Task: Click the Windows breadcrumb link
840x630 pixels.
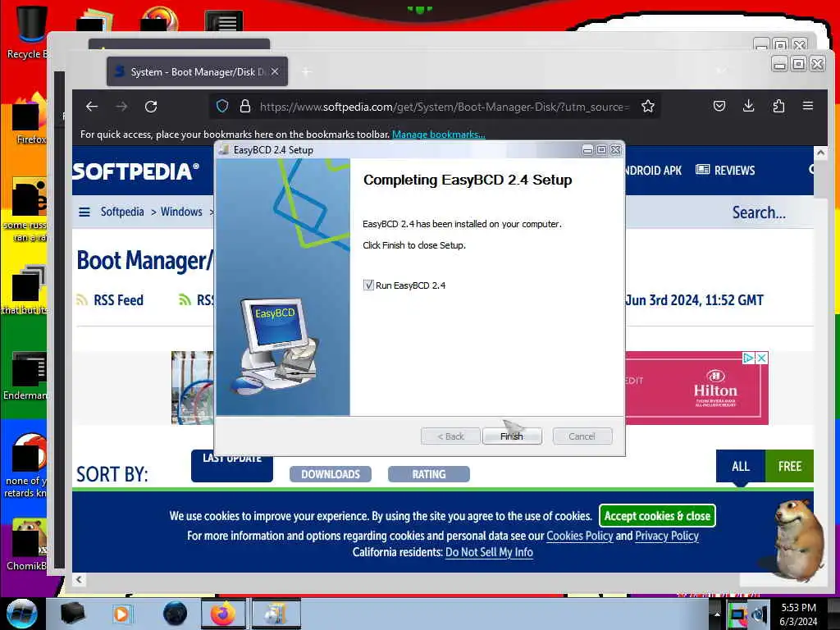Action: click(x=181, y=212)
